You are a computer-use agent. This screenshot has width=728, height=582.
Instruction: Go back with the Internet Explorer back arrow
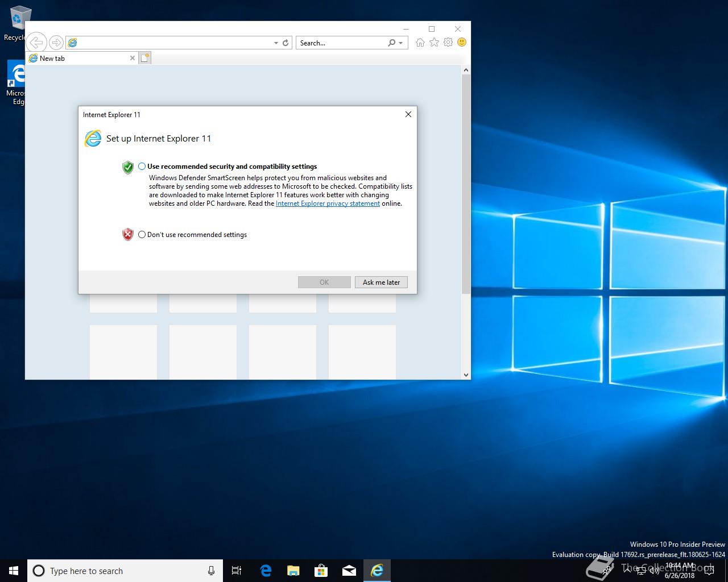[36, 43]
